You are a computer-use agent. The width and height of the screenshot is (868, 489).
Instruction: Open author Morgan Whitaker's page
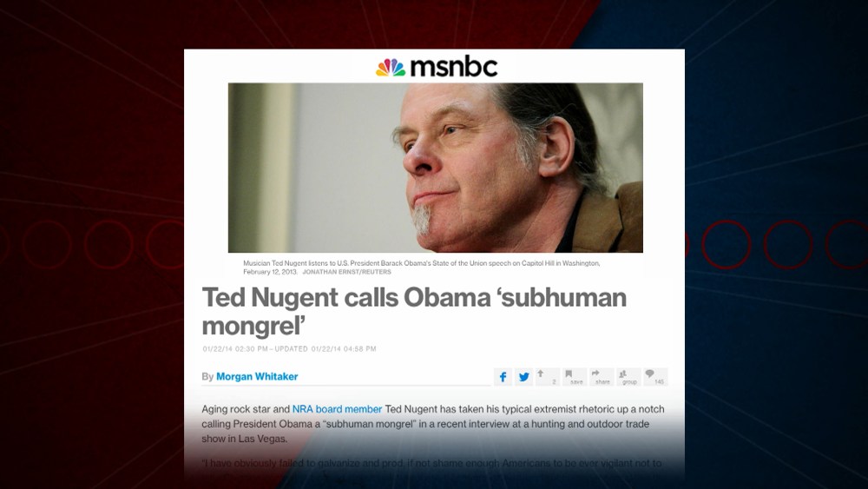pos(257,377)
